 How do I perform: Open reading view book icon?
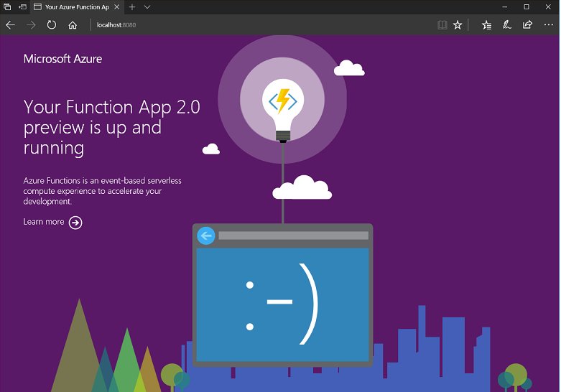[x=442, y=24]
